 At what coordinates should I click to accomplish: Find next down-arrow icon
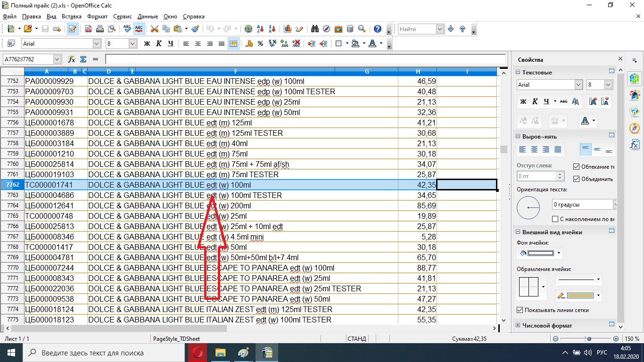pyautogui.click(x=451, y=29)
